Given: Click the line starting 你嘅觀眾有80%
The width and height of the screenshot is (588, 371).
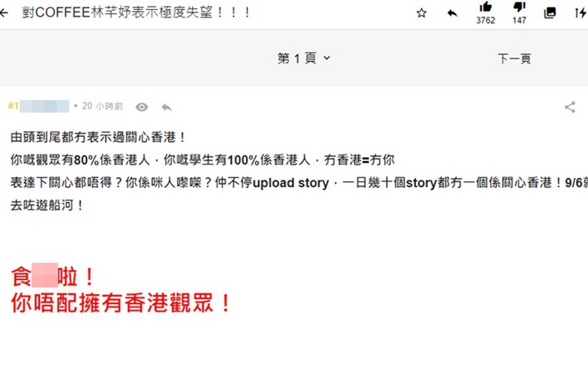Looking at the screenshot, I should pyautogui.click(x=202, y=160).
